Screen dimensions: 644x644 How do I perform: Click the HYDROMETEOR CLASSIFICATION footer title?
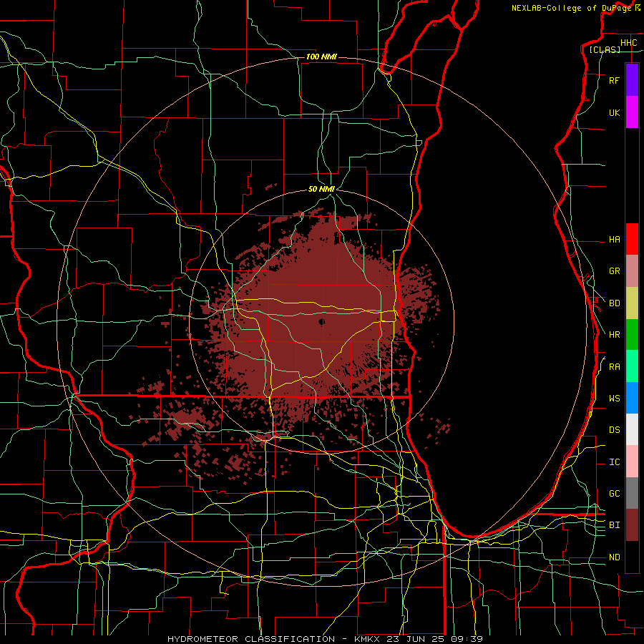pos(251,639)
